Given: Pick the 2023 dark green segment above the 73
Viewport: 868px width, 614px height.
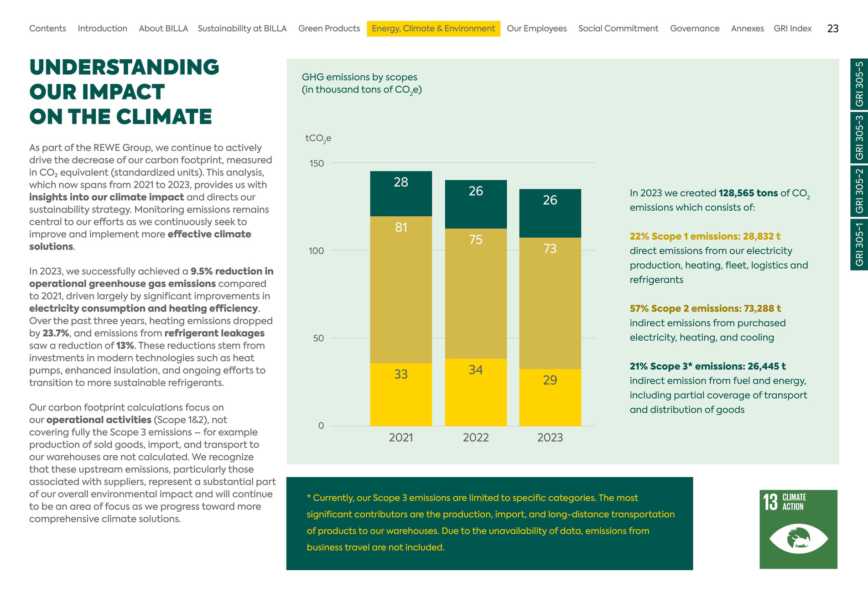Looking at the screenshot, I should click(x=550, y=213).
